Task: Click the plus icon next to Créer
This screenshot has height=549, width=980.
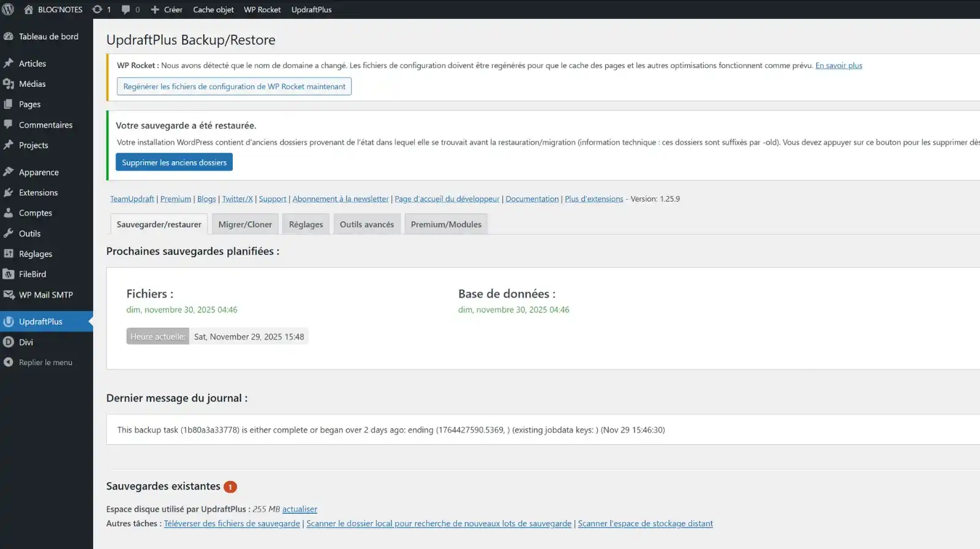Action: [155, 9]
